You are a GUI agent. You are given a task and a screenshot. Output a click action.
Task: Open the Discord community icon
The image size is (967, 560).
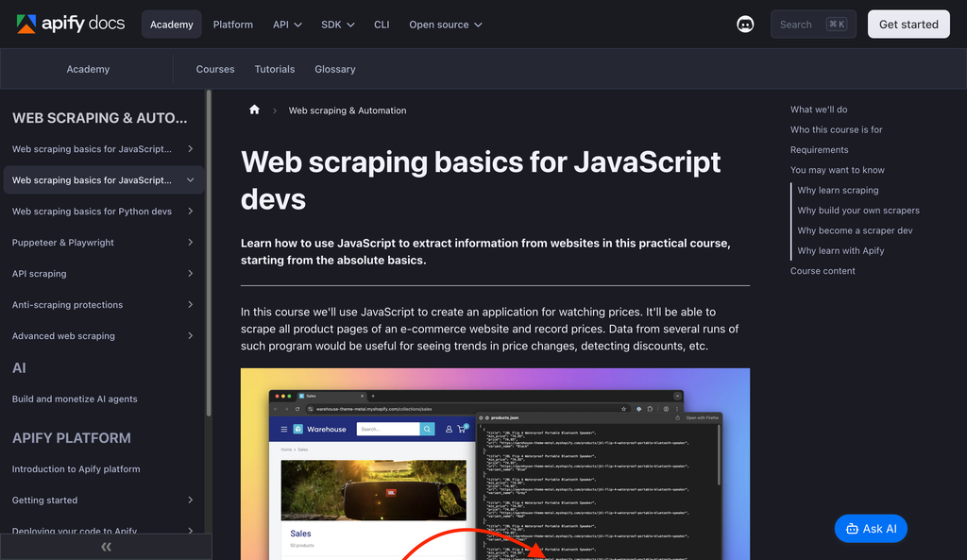click(x=745, y=24)
